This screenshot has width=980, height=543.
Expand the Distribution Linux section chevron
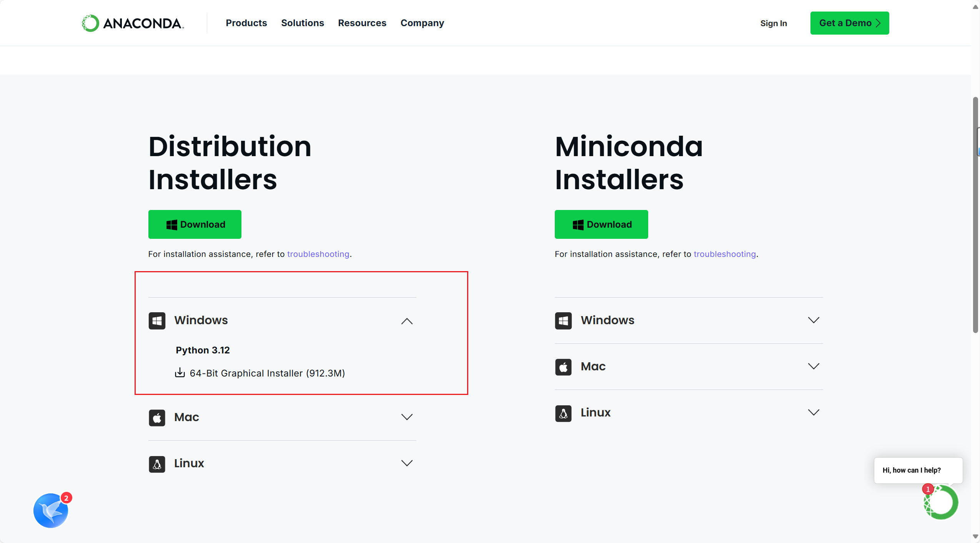407,463
